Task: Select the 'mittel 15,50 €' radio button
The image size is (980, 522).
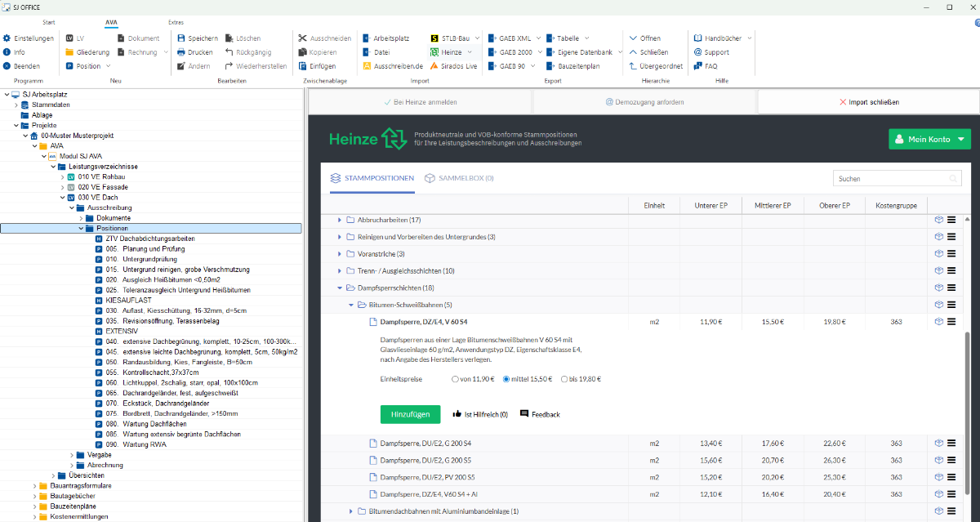Action: [506, 379]
